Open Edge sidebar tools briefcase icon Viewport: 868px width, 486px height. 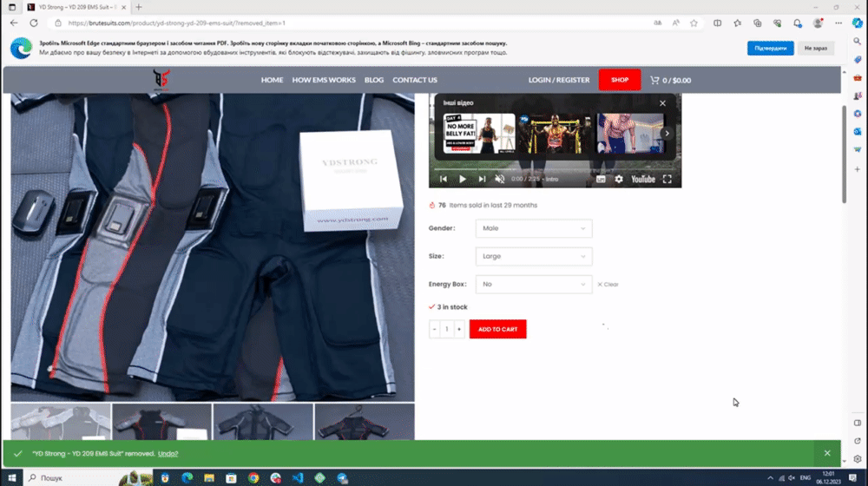[x=857, y=78]
